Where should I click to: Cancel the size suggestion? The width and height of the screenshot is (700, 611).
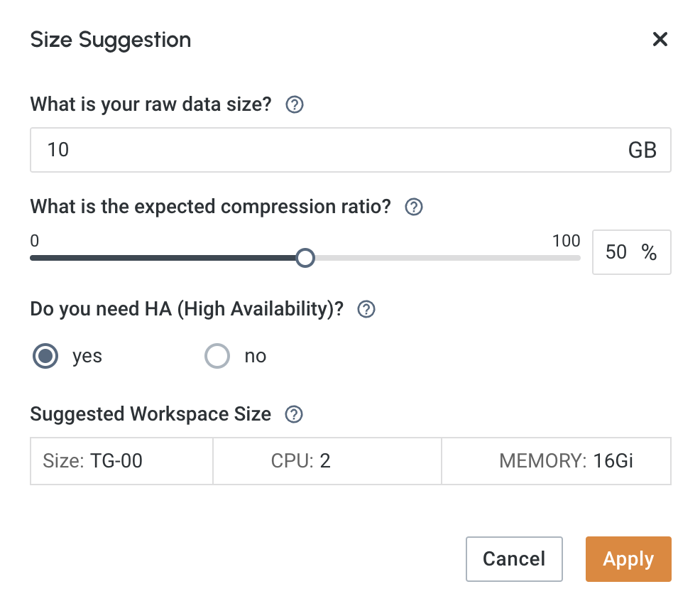click(514, 559)
